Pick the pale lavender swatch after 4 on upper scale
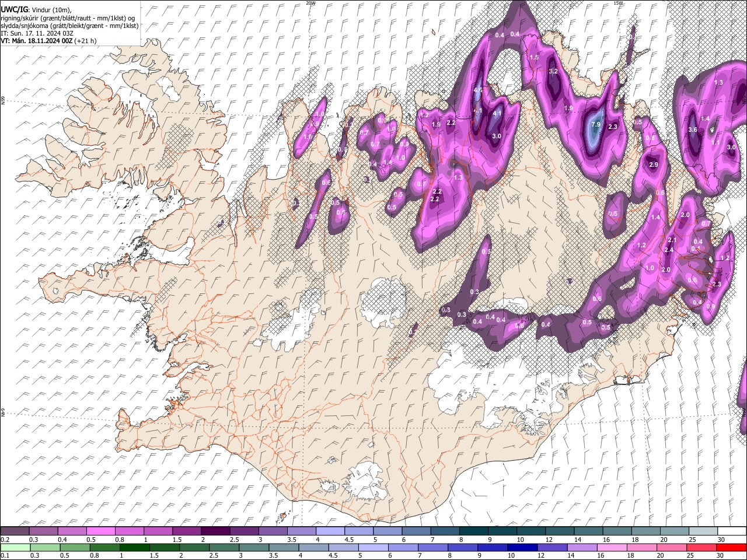The width and height of the screenshot is (747, 560). click(x=330, y=531)
